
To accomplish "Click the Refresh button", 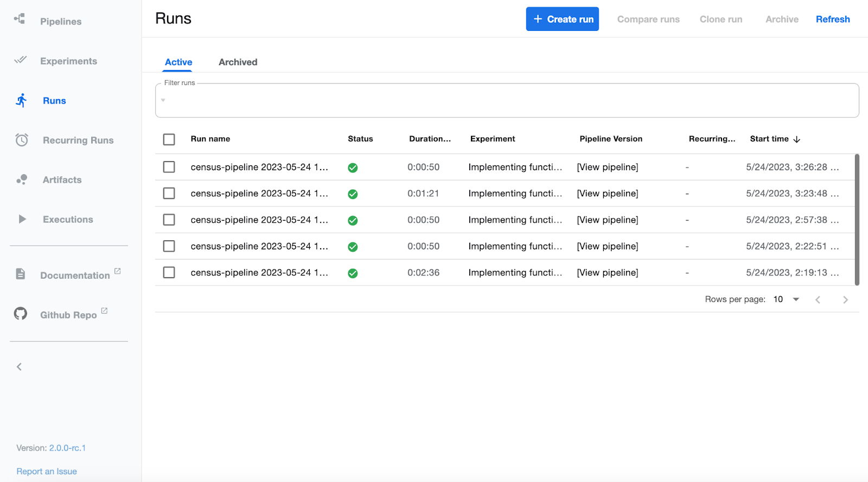I will pyautogui.click(x=833, y=19).
